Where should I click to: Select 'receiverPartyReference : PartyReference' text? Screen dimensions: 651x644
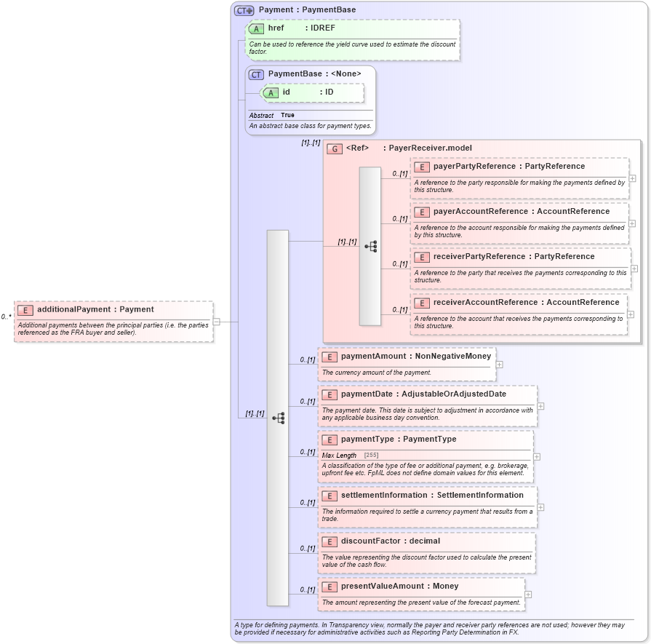(x=514, y=256)
